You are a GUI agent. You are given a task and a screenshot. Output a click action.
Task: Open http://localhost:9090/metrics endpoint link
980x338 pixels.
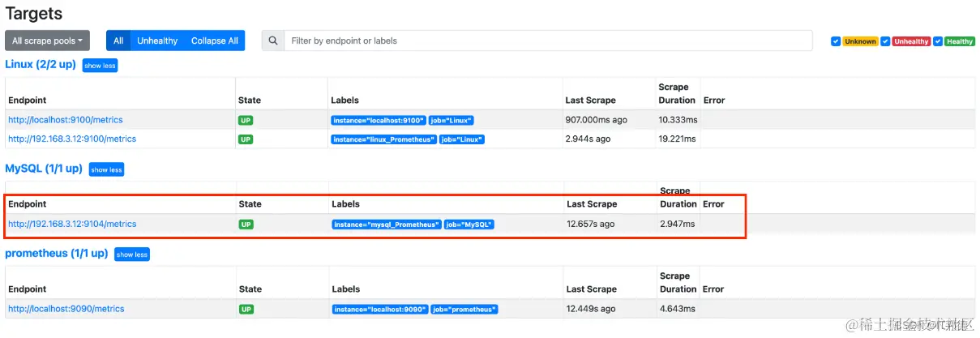(x=66, y=309)
